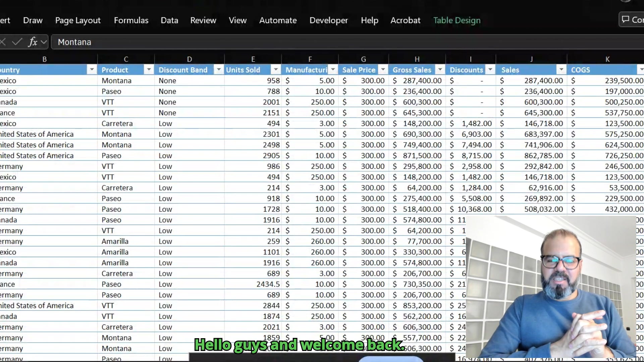Go to the Developer tab
Screen dimensions: 644x362
click(329, 20)
